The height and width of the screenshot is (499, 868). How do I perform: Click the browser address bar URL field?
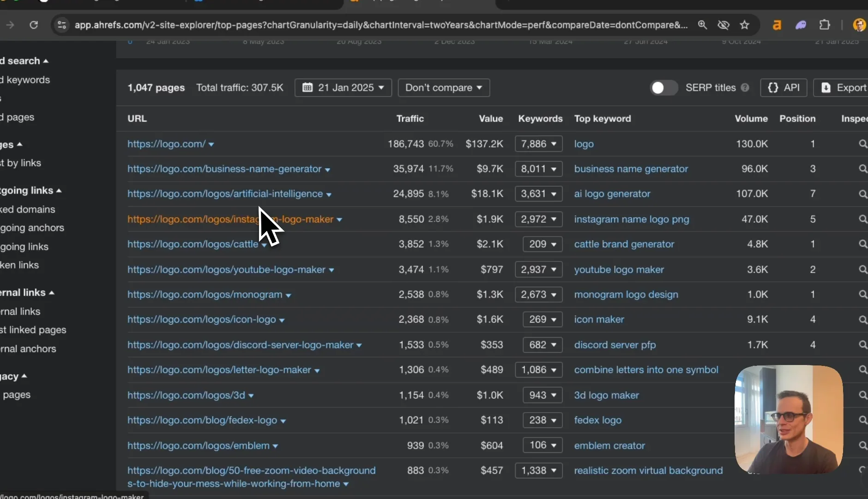coord(381,25)
